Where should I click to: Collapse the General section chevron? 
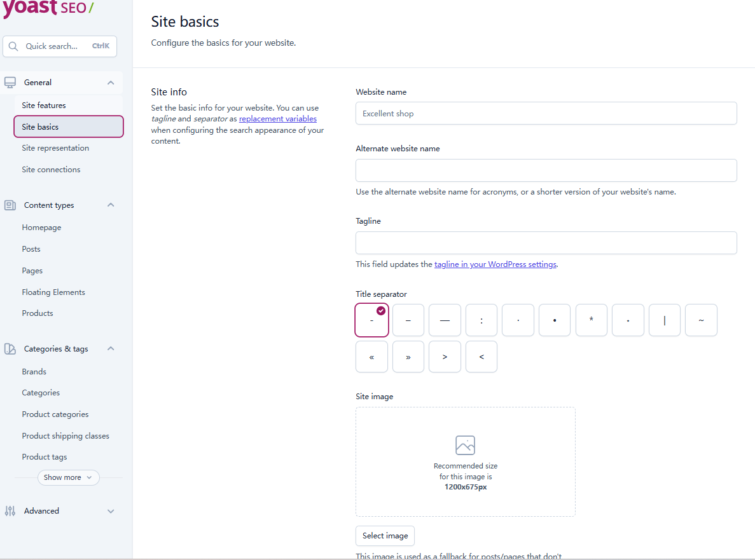111,83
